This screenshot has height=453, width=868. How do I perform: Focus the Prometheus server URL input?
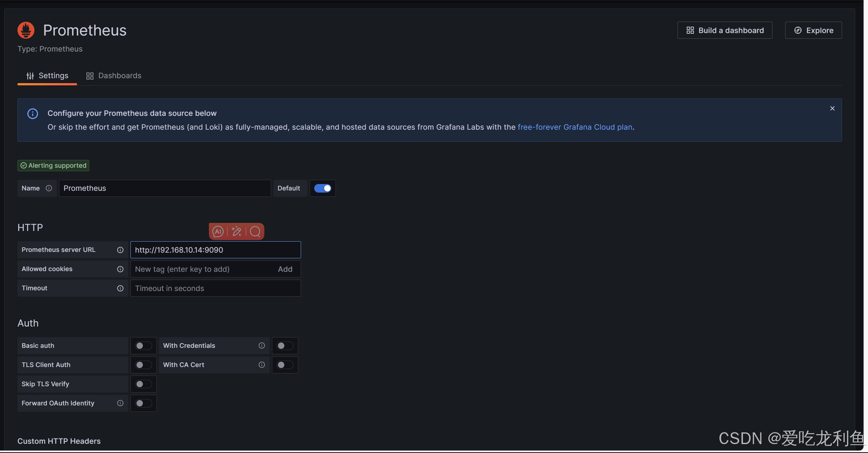click(216, 250)
